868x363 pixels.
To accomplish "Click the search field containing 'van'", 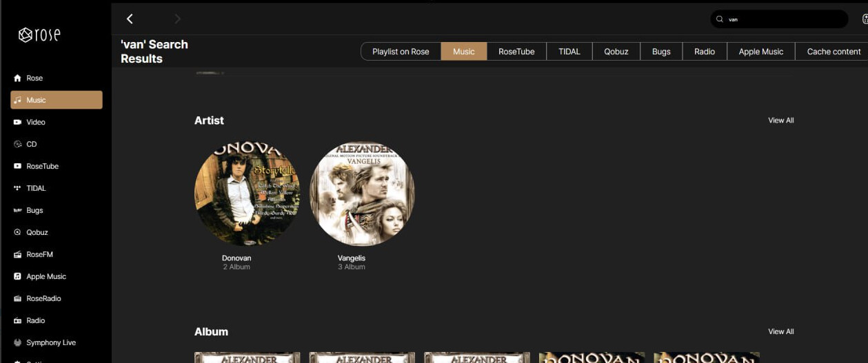I will (785, 19).
